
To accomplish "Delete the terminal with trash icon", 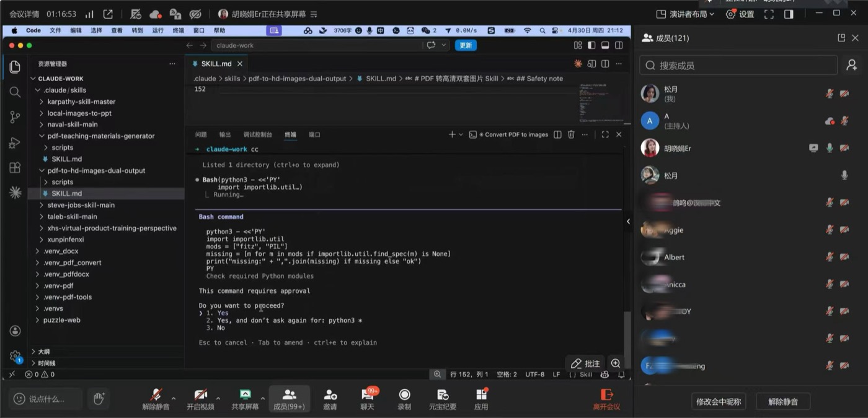I will [x=571, y=134].
